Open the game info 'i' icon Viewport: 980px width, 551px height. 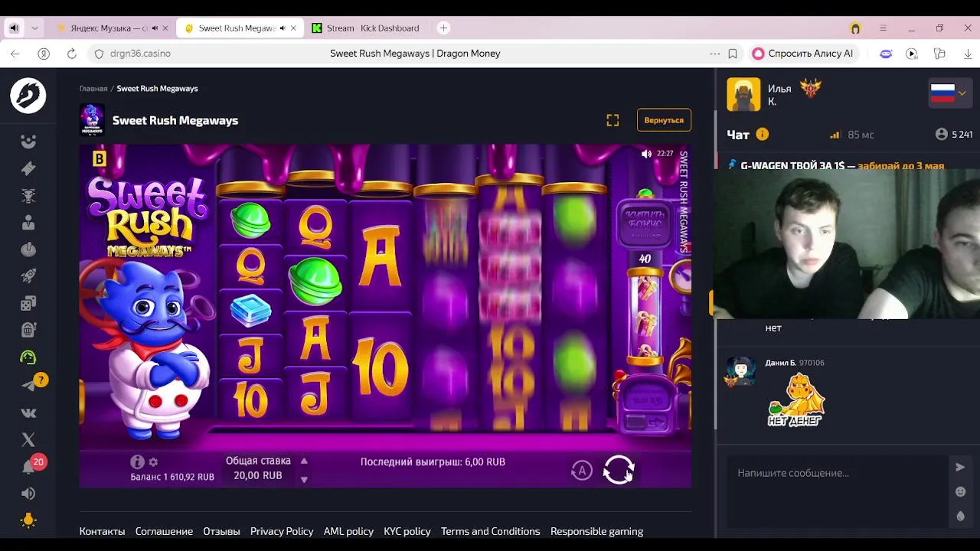[x=137, y=461]
